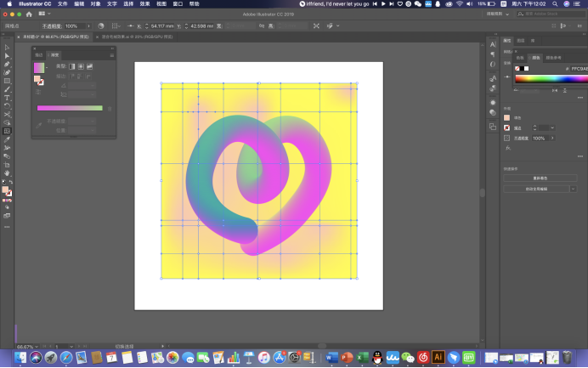Screen dimensions: 588x368
Task: Set gradient type to linear
Action: [x=71, y=66]
